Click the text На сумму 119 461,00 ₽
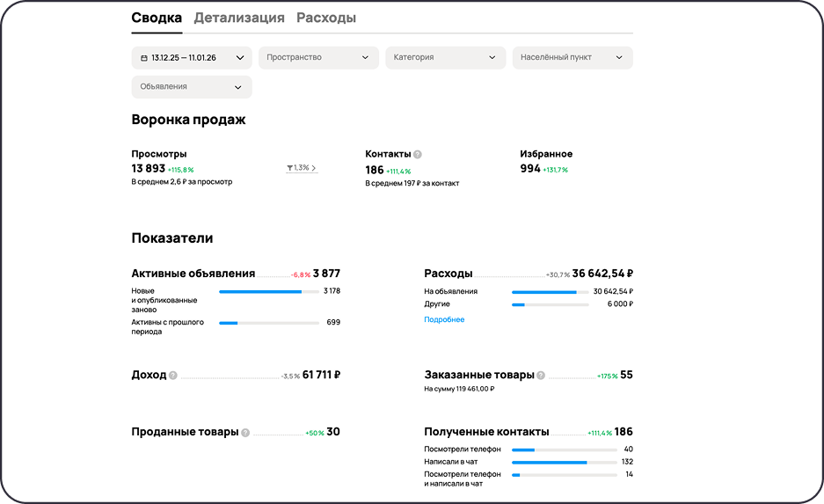Viewport: 824px width, 504px height. 459,389
